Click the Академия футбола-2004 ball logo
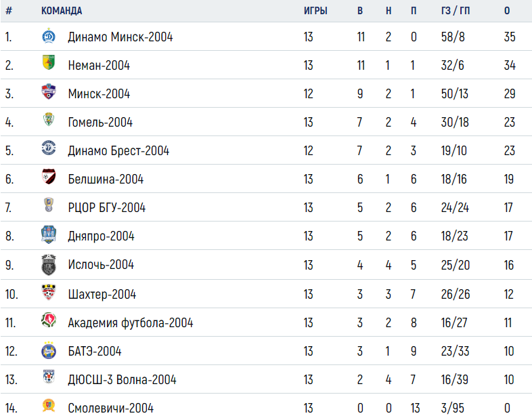The width and height of the screenshot is (532, 420). pos(49,320)
